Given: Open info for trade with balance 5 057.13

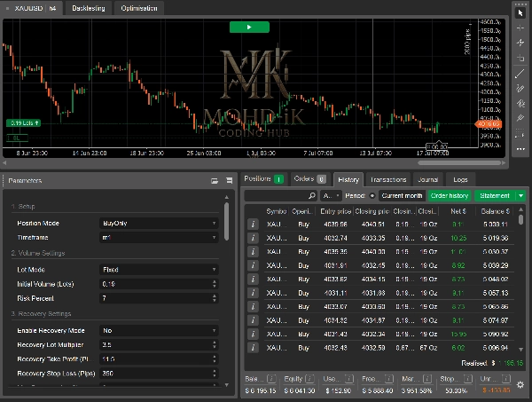Looking at the screenshot, I should pos(253,293).
